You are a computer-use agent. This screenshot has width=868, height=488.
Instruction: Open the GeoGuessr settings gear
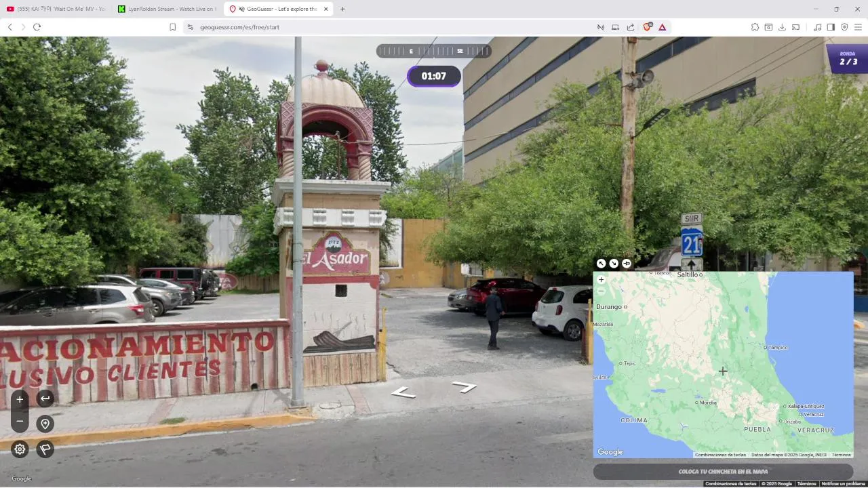[20, 449]
